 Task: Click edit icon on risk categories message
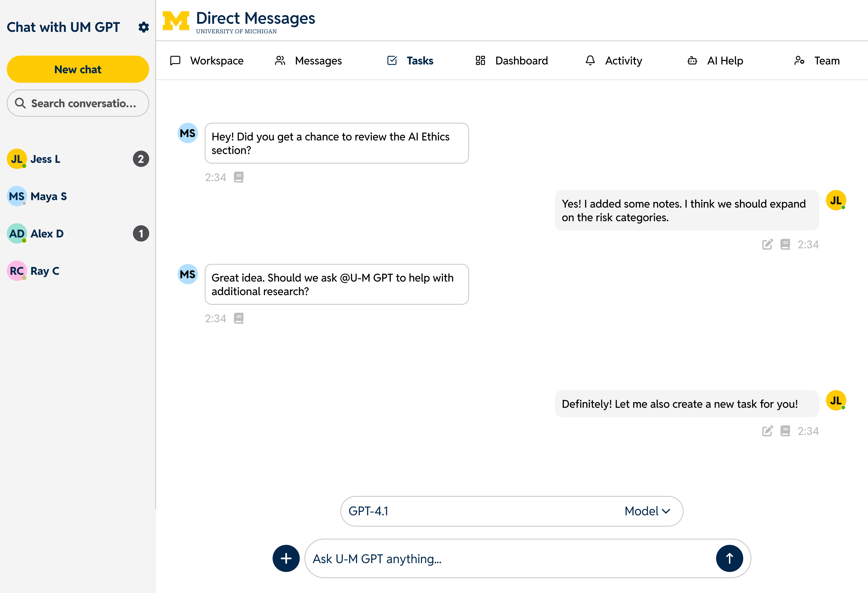click(767, 244)
